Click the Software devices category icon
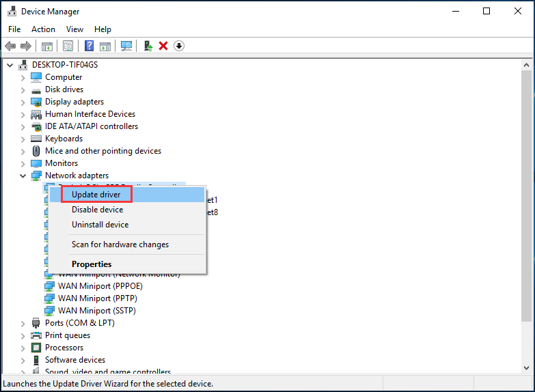This screenshot has width=535, height=392. click(36, 360)
